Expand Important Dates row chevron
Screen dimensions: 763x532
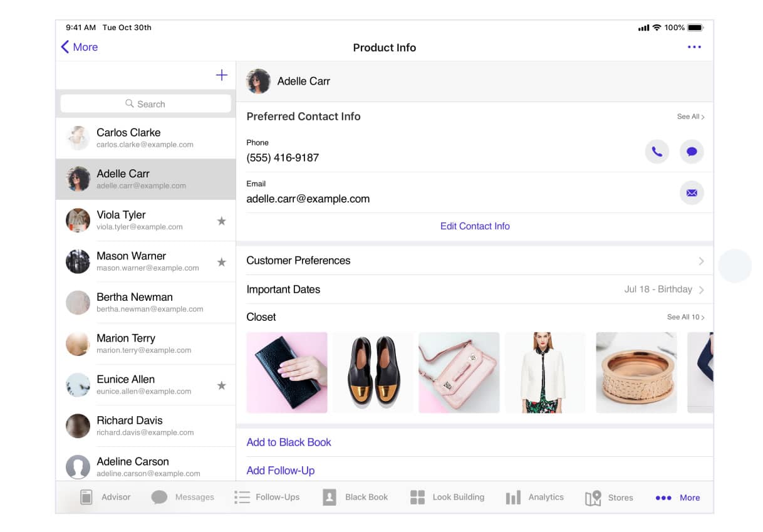click(x=701, y=289)
